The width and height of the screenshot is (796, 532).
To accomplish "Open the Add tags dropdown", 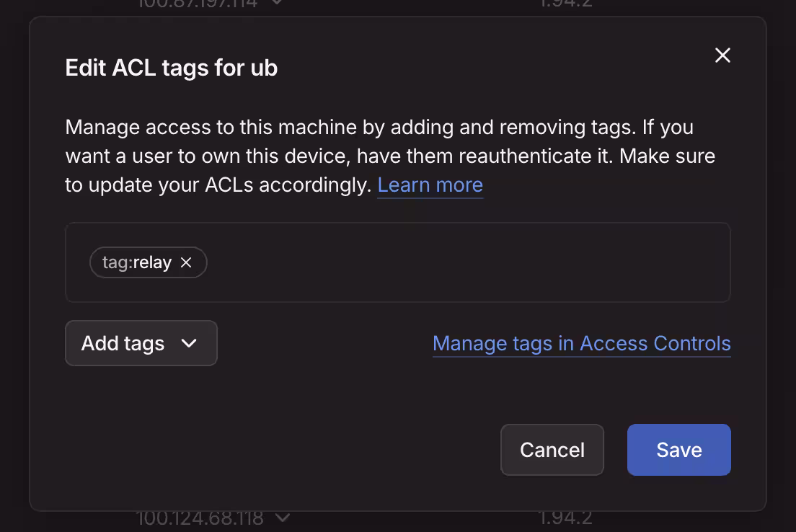I will 141,343.
